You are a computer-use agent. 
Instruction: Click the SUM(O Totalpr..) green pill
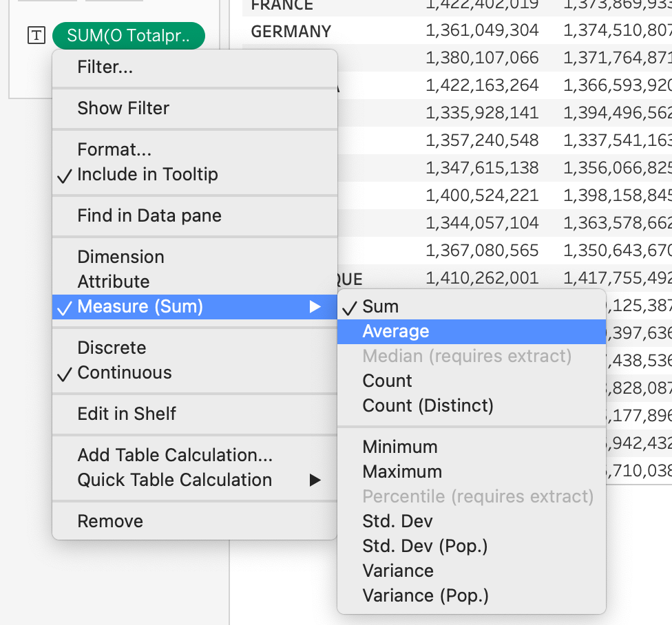(x=128, y=36)
